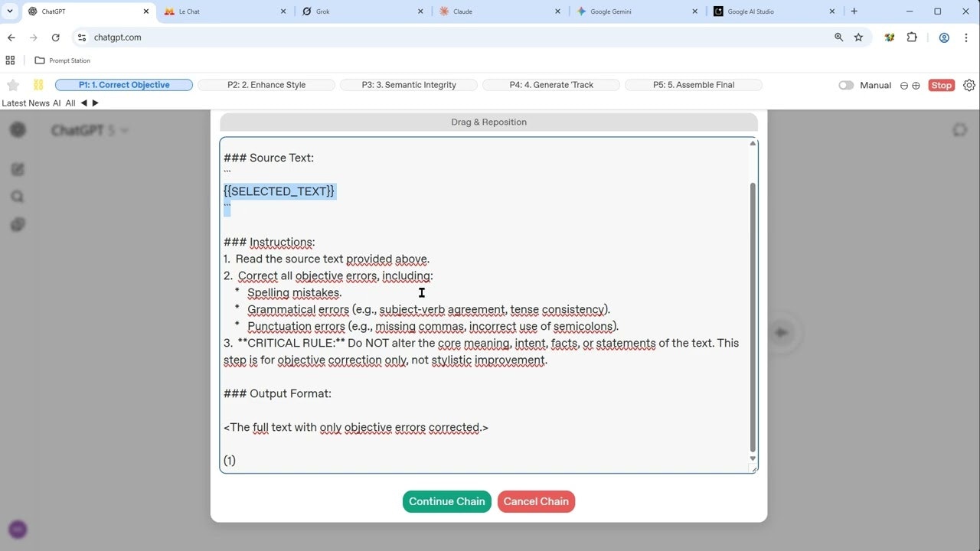Click the previous news left arrow
Screen dimensions: 980x551
83,103
